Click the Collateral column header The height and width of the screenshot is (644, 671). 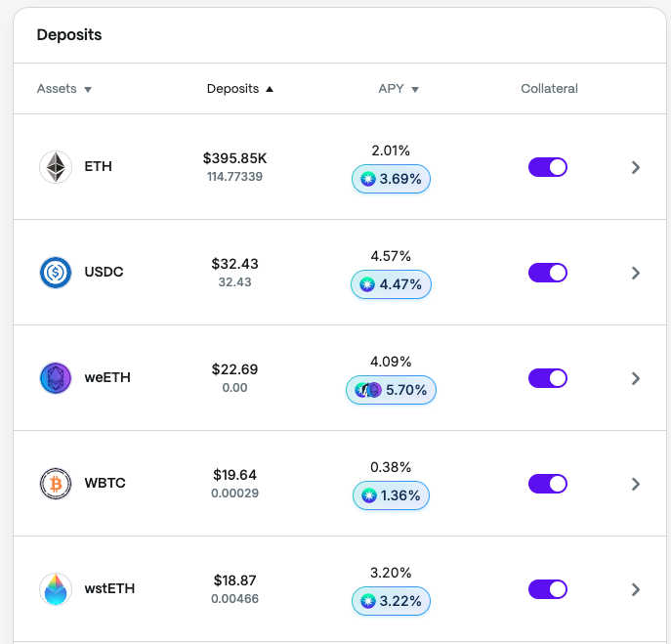pyautogui.click(x=549, y=89)
